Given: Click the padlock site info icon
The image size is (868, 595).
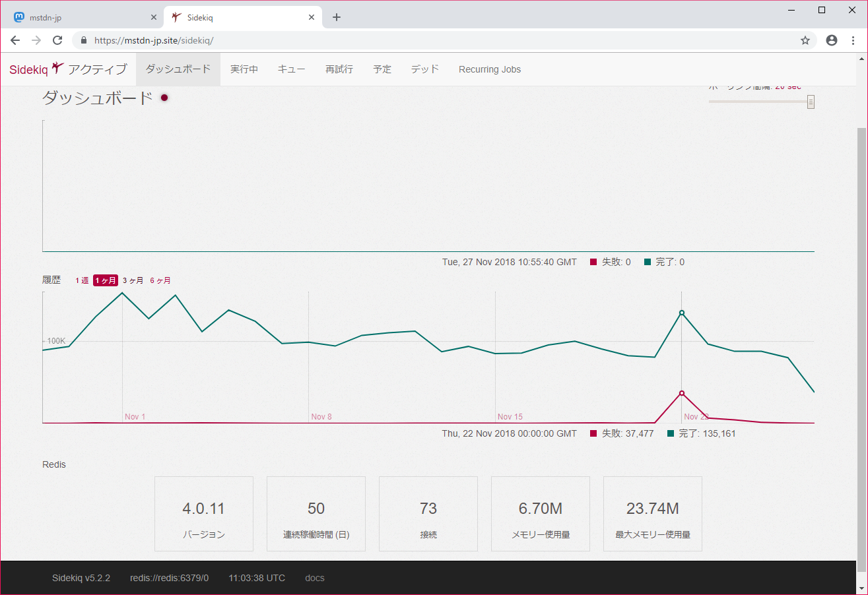Looking at the screenshot, I should pyautogui.click(x=84, y=40).
